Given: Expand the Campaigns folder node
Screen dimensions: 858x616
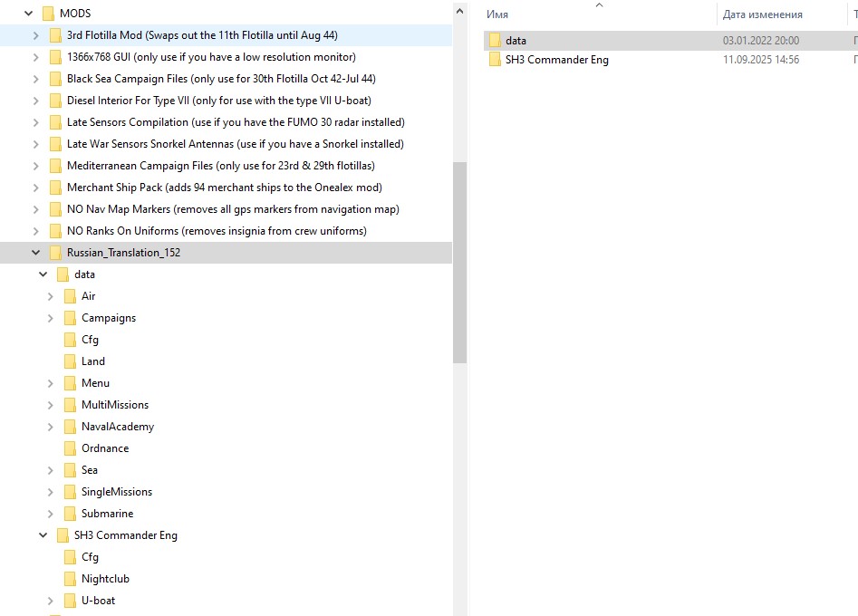Looking at the screenshot, I should pyautogui.click(x=50, y=318).
